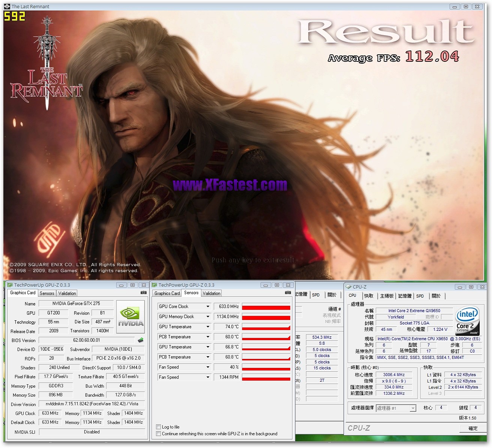Expand the GPU Memory Clock dropdown
This screenshot has height=448, width=492.
point(208,317)
